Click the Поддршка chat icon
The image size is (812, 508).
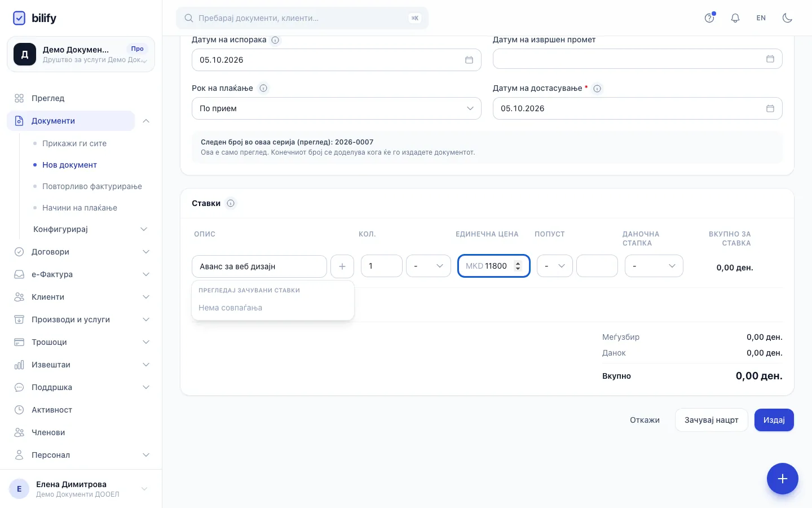pos(19,387)
